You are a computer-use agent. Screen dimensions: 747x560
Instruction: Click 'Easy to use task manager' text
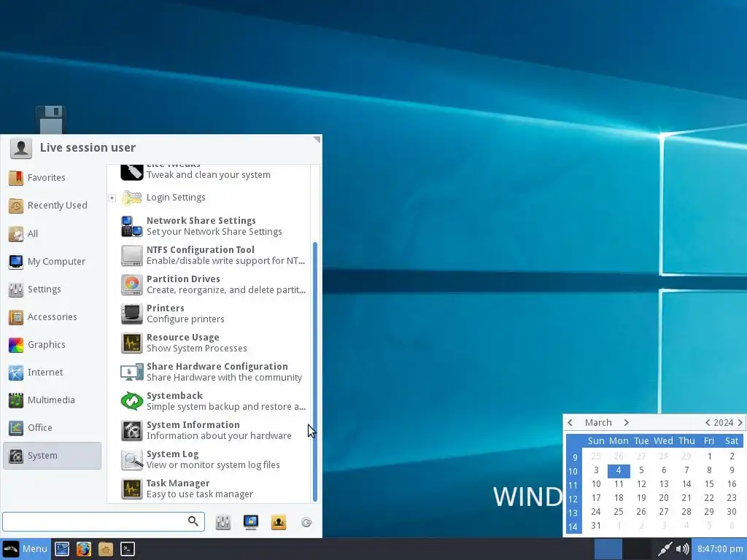point(200,494)
